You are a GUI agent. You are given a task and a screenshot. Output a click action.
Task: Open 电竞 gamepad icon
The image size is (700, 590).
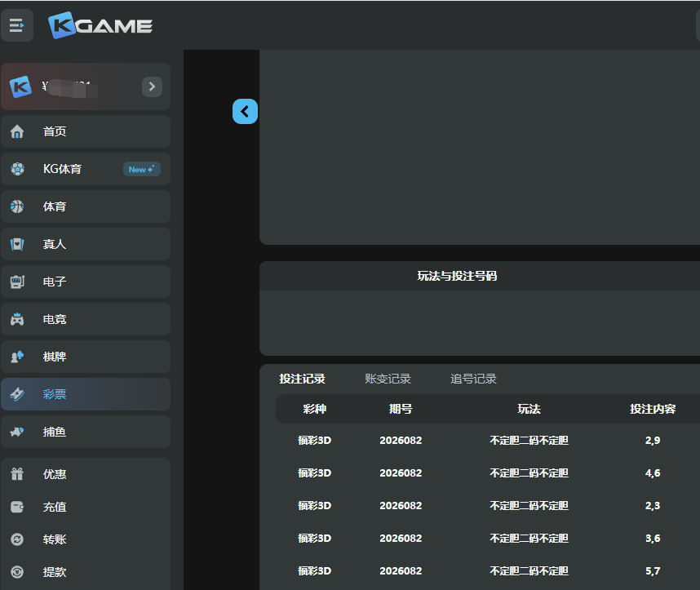(17, 319)
